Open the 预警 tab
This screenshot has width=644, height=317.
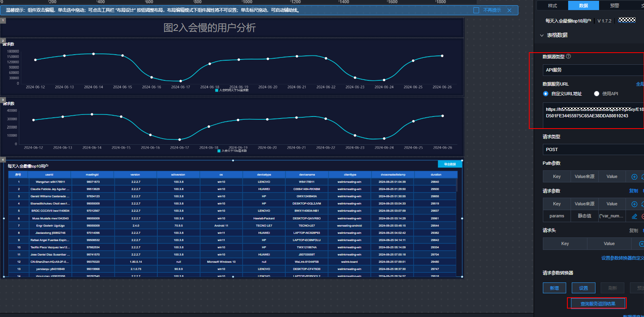(614, 6)
